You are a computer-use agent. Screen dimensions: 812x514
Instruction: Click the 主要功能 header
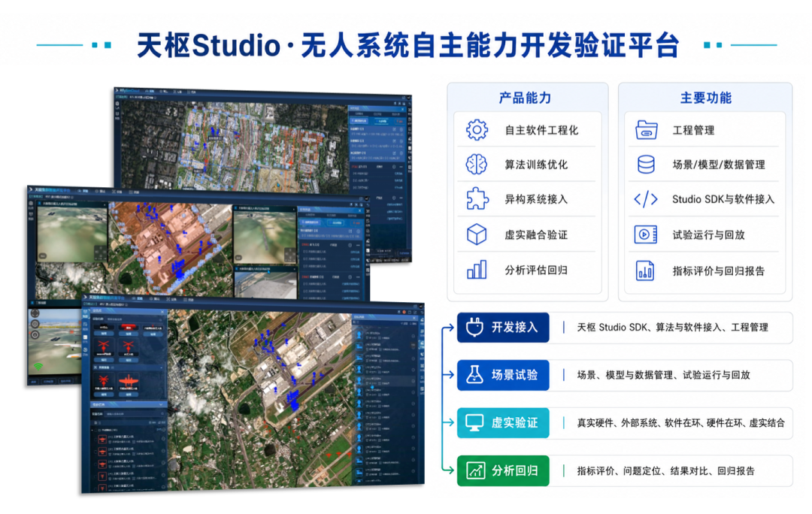pyautogui.click(x=705, y=98)
